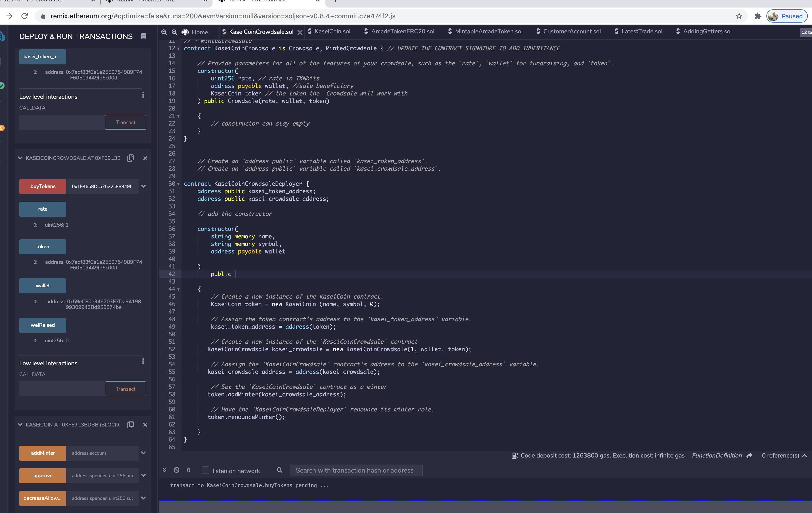
Task: Click the kasei_token_address getter button
Action: pyautogui.click(x=43, y=57)
